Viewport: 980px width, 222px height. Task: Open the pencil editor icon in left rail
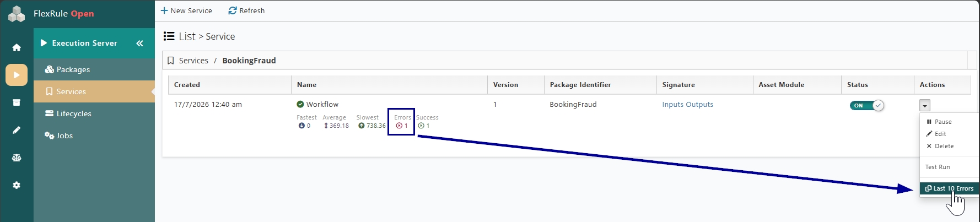17,130
